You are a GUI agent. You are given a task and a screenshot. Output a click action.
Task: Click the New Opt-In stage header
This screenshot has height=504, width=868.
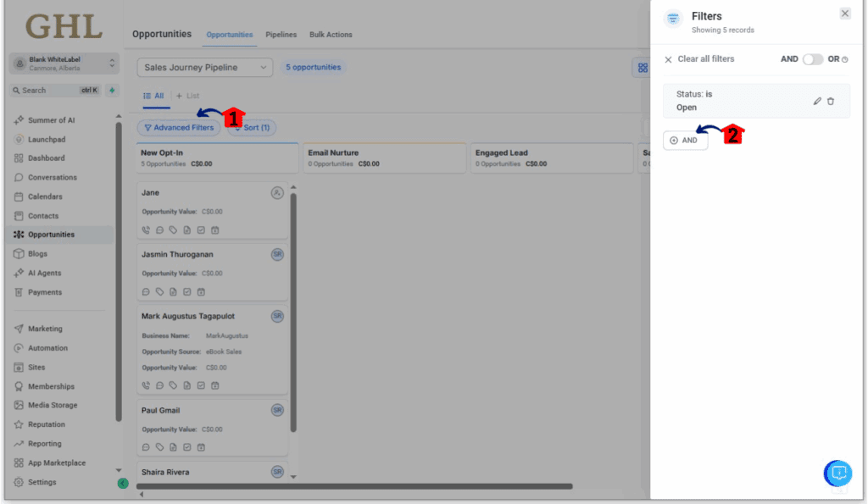click(218, 158)
